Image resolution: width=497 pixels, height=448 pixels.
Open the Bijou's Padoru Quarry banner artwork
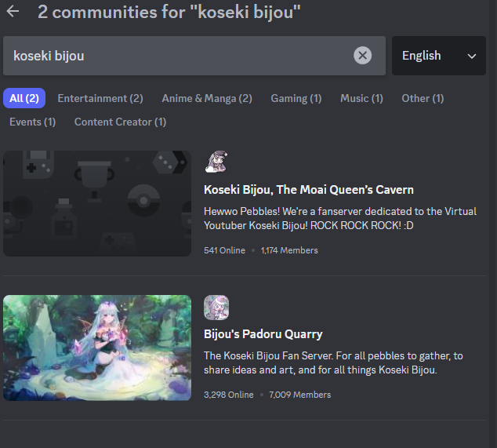point(97,348)
